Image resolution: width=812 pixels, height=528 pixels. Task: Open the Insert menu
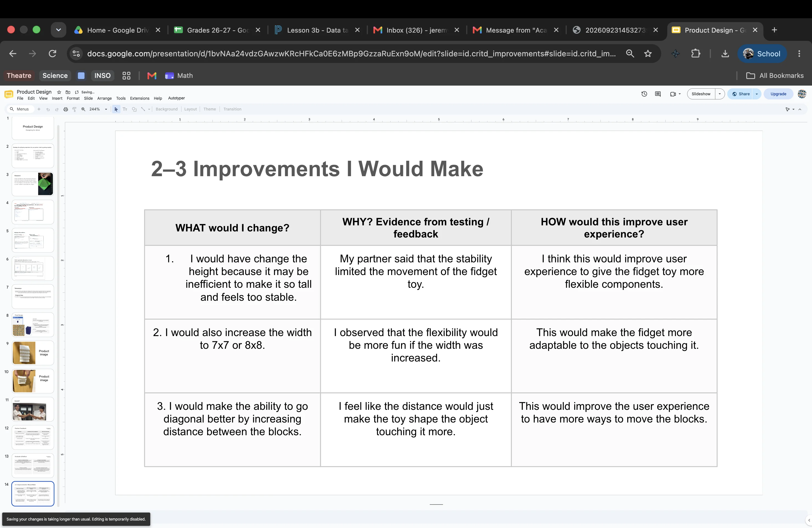click(x=57, y=98)
